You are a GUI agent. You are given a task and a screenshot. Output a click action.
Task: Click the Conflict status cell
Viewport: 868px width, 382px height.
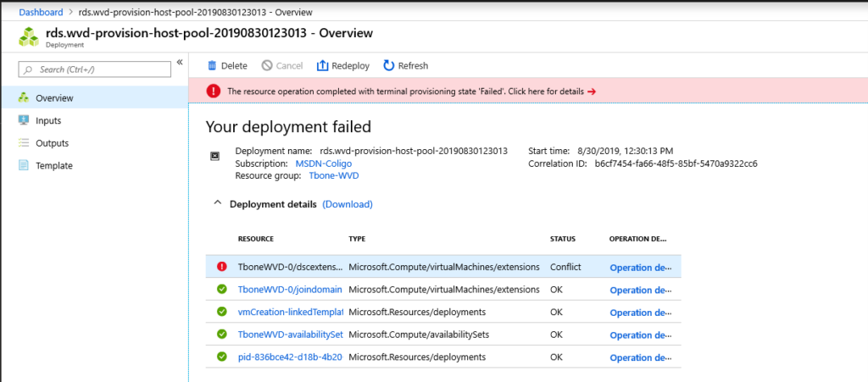565,267
